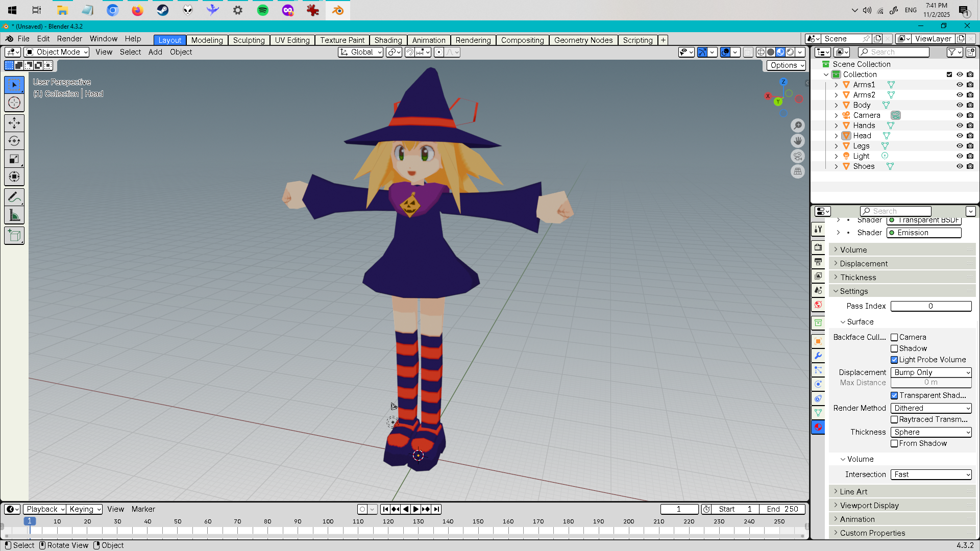
Task: Select the Measure tool
Action: point(14,216)
